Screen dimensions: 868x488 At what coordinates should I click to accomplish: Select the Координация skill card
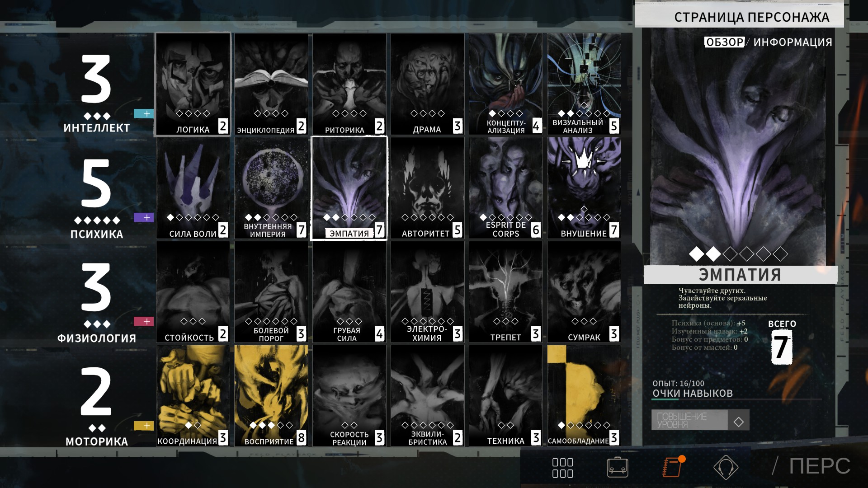click(193, 396)
